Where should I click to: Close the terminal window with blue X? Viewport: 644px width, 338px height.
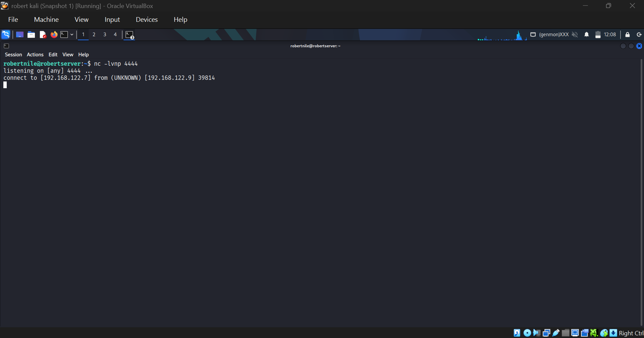click(x=639, y=46)
